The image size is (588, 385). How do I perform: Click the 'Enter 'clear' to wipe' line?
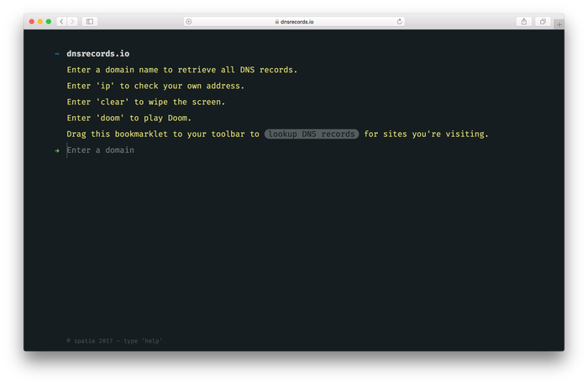(x=146, y=102)
